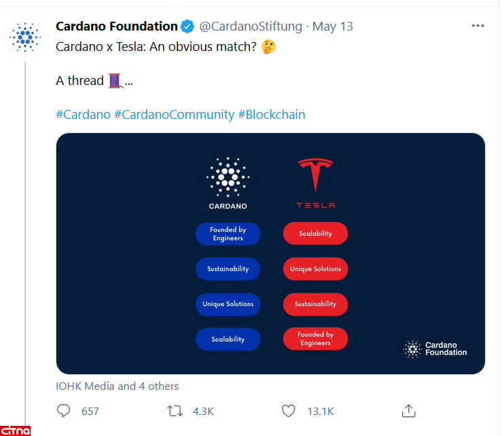Open the Cardano Foundation account name

click(x=116, y=26)
